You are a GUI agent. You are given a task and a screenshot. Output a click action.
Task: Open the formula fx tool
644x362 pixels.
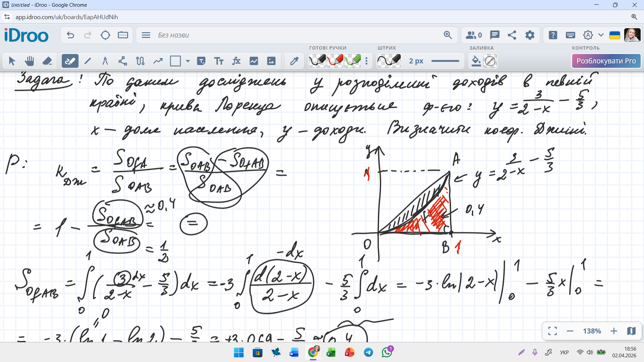[236, 61]
